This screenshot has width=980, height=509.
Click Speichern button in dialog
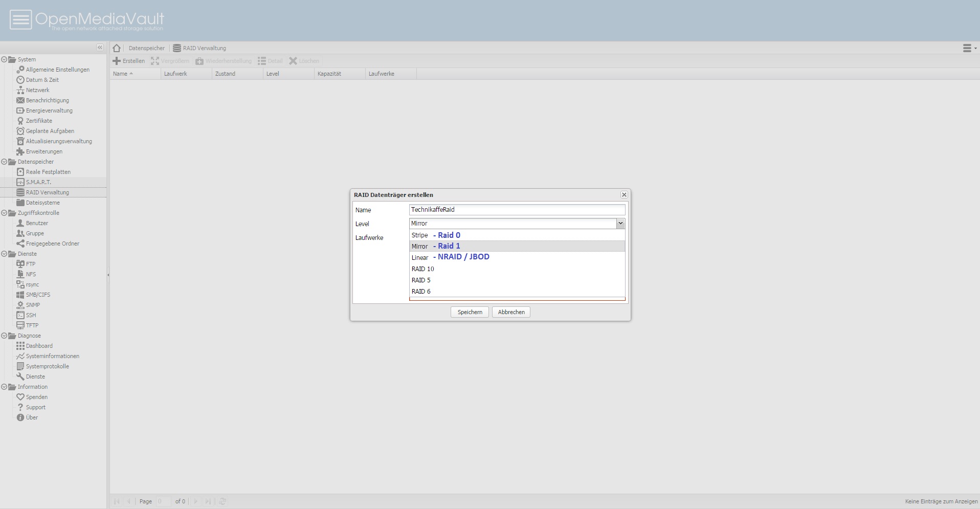(x=470, y=312)
